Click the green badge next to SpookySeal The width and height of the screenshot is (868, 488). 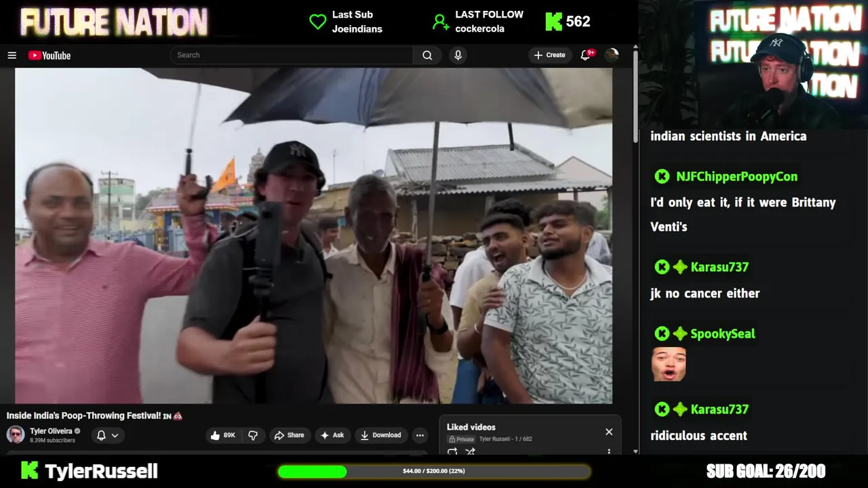click(x=680, y=333)
